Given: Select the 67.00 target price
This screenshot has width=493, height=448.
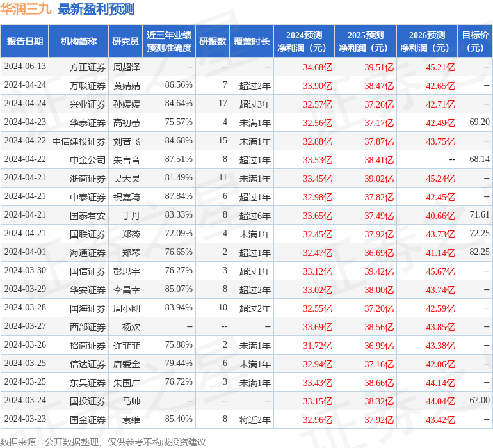Looking at the screenshot, I should point(480,400).
